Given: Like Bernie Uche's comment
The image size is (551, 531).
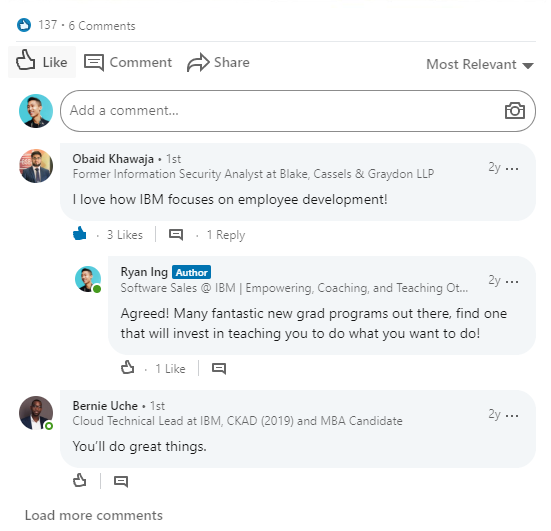Looking at the screenshot, I should coord(80,480).
